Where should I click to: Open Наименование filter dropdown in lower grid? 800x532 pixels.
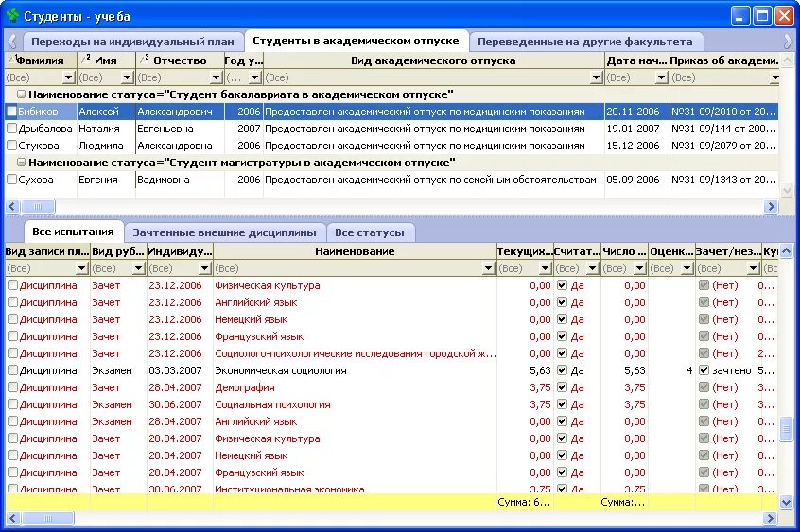click(x=489, y=268)
